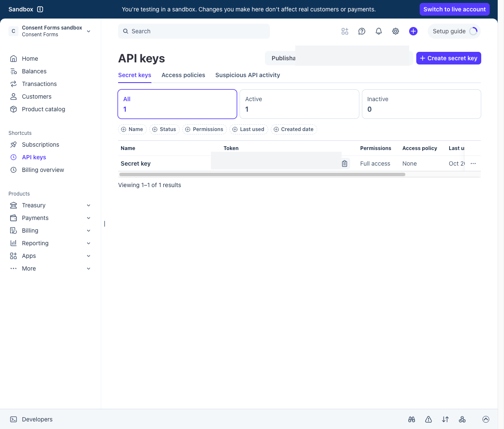Click the table horizontal scrollbar

(x=262, y=174)
